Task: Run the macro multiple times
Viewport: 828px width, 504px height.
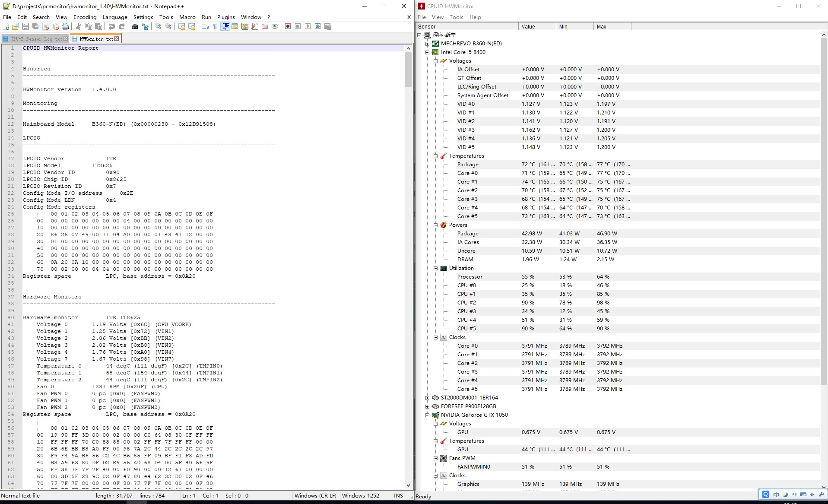Action: (318, 26)
